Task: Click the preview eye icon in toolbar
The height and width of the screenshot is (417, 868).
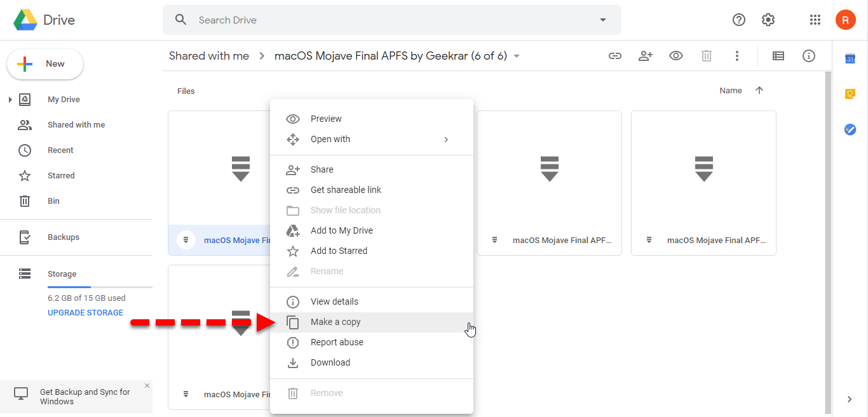Action: coord(676,56)
